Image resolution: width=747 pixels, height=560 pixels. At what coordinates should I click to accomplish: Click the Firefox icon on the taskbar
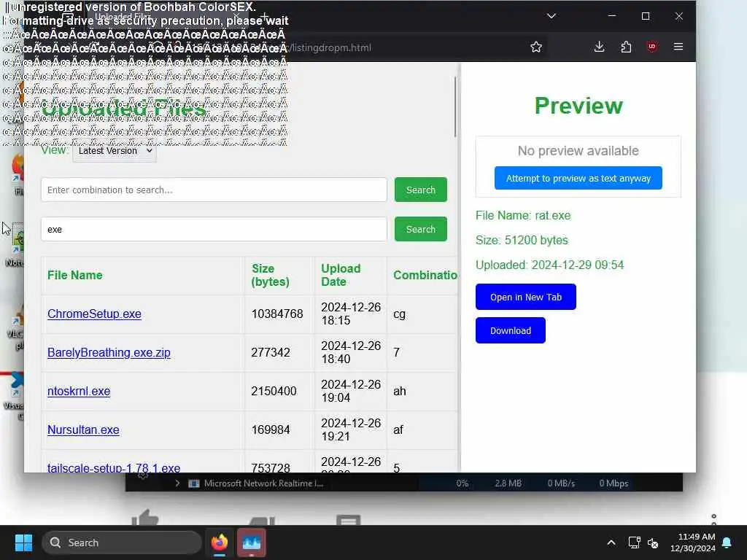pyautogui.click(x=220, y=542)
